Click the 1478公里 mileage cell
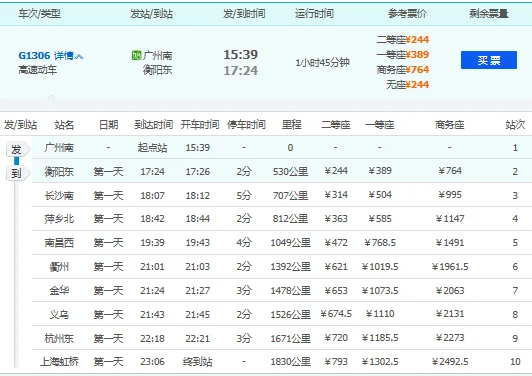The width and height of the screenshot is (532, 376). [x=290, y=291]
